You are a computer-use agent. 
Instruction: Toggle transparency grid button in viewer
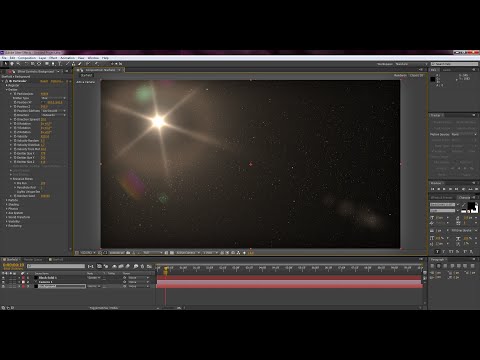coord(172,253)
